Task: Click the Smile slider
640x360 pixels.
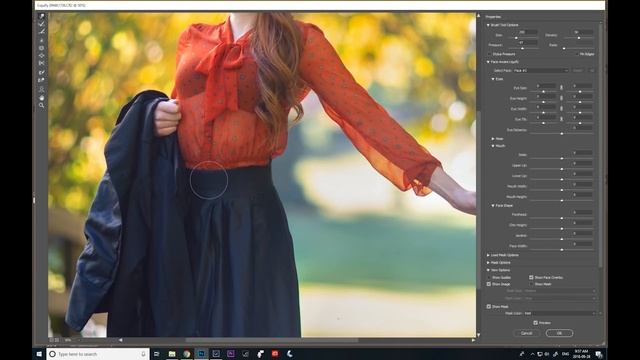Action: coord(562,158)
